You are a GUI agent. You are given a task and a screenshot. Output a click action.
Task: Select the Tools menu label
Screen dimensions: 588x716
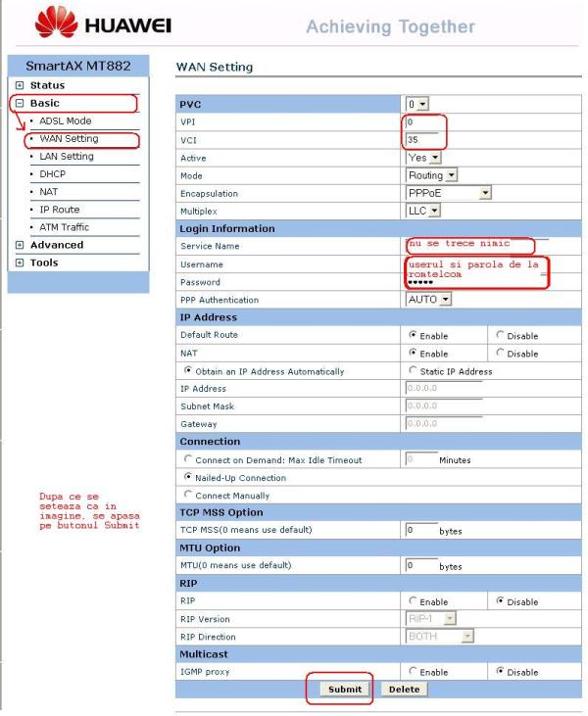click(x=44, y=263)
